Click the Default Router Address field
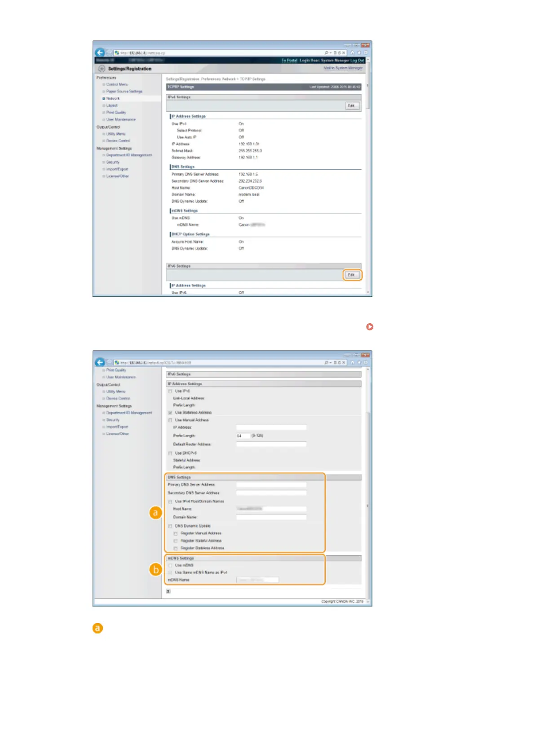The image size is (535, 756). coord(271,444)
